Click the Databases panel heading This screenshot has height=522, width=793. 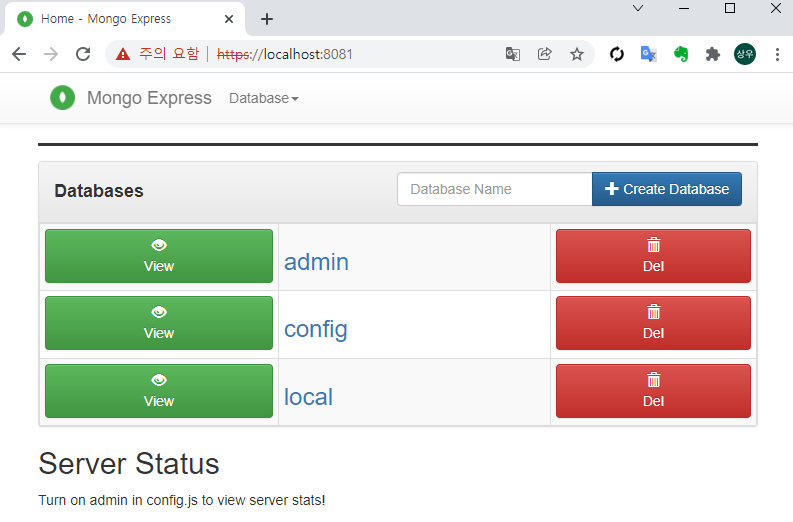coord(99,191)
